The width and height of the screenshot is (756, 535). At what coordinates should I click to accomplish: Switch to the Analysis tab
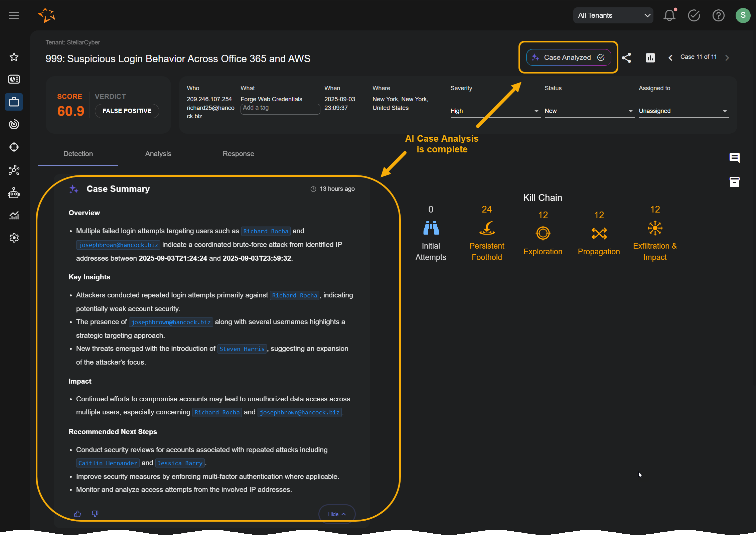click(158, 154)
